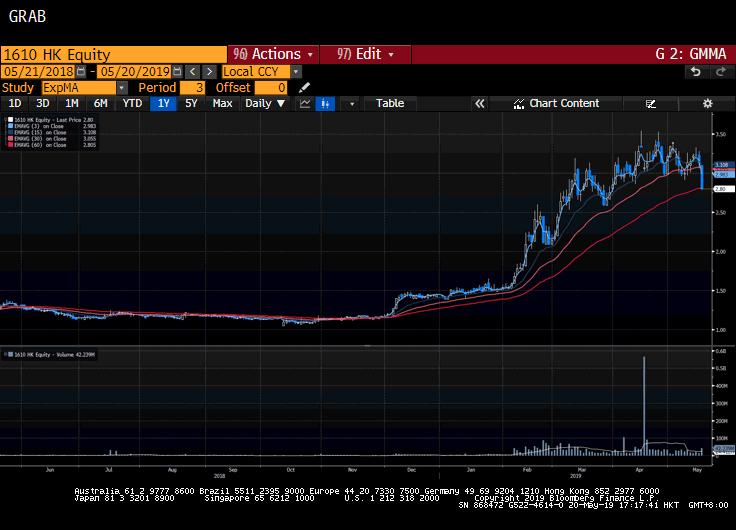Open chart settings gear icon

[707, 104]
